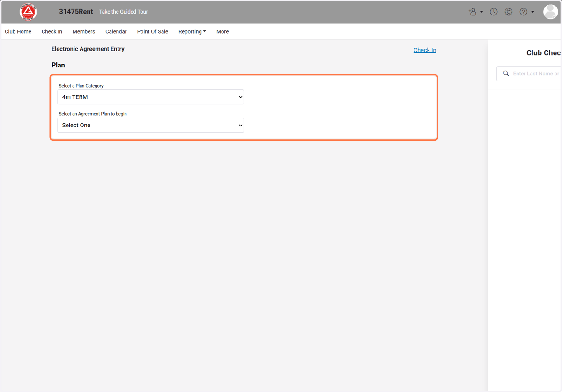Click the Club Check panel title
The image size is (562, 392).
coord(544,53)
